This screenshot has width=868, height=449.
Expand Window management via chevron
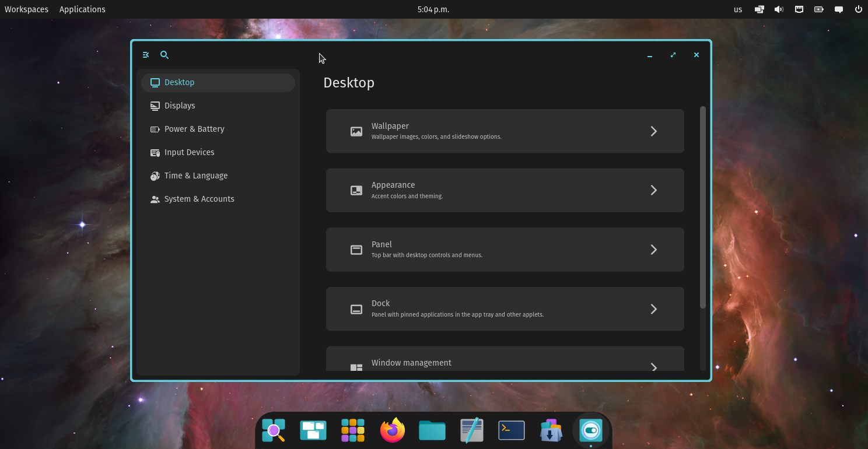(654, 367)
